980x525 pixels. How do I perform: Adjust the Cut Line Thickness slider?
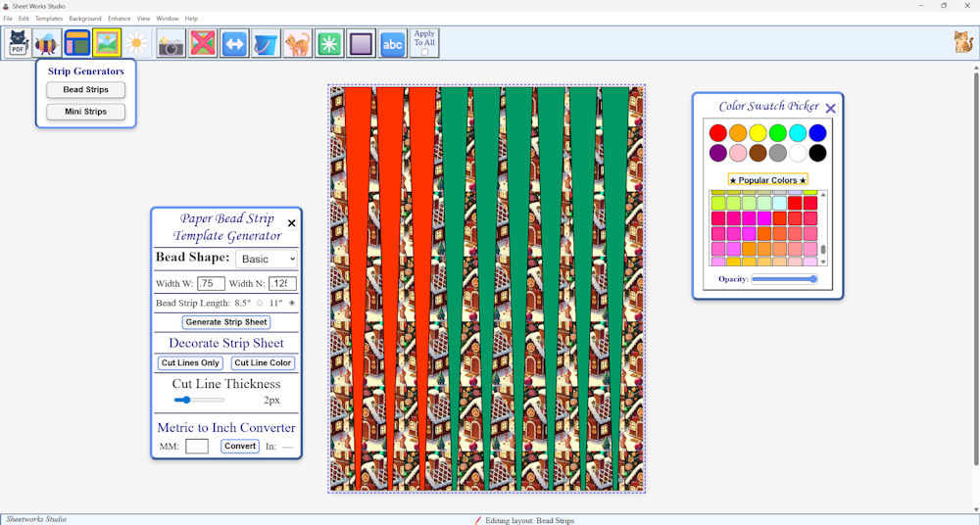[199, 400]
